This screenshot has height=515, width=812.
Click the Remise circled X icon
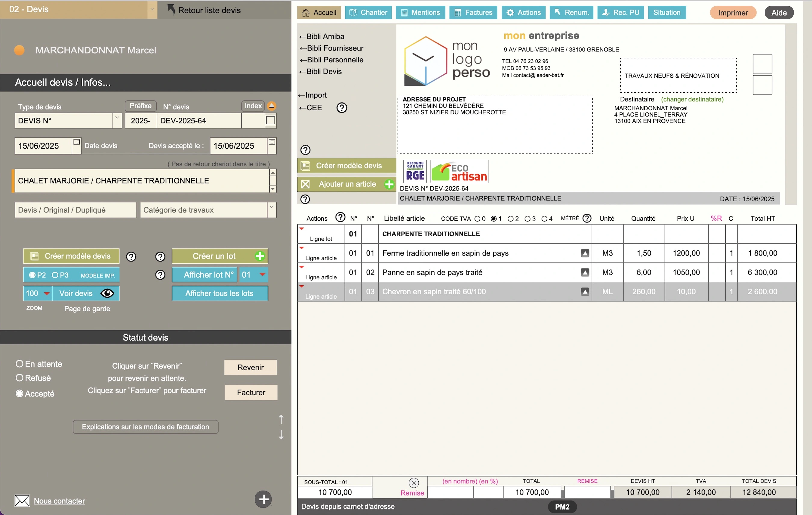(414, 482)
